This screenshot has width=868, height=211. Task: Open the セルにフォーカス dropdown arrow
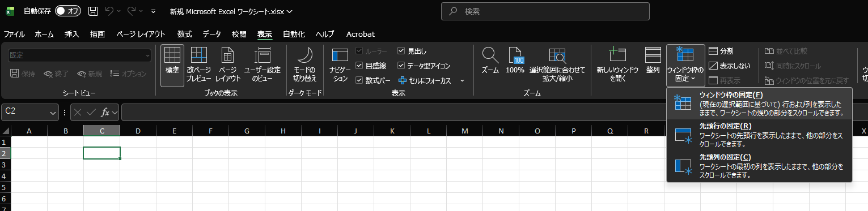tap(462, 80)
